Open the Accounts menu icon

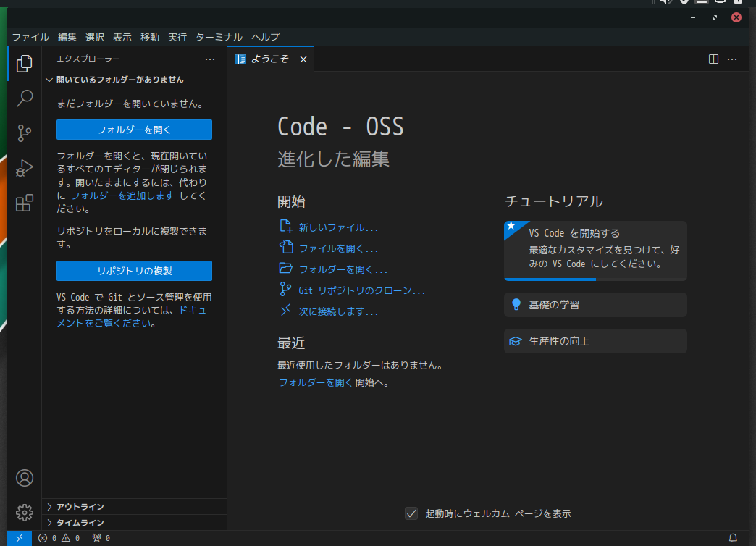(24, 478)
